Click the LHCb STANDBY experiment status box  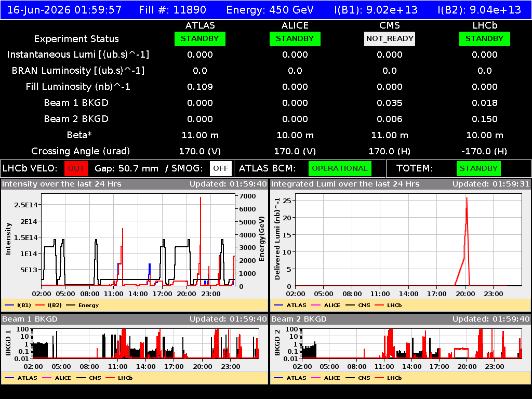click(x=485, y=39)
